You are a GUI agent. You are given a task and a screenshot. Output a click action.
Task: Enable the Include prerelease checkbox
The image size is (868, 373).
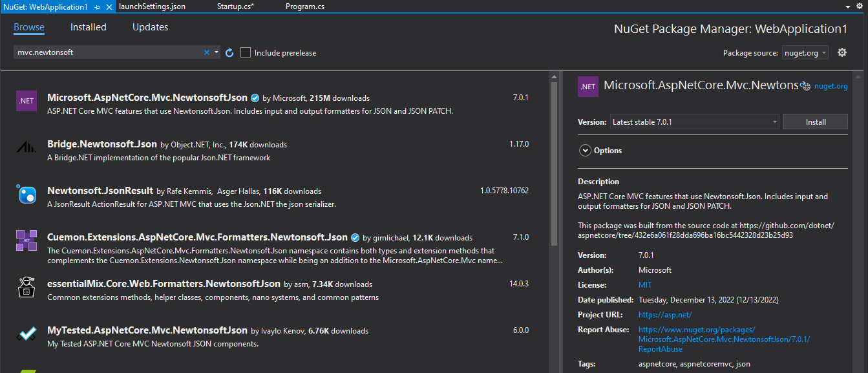tap(245, 52)
